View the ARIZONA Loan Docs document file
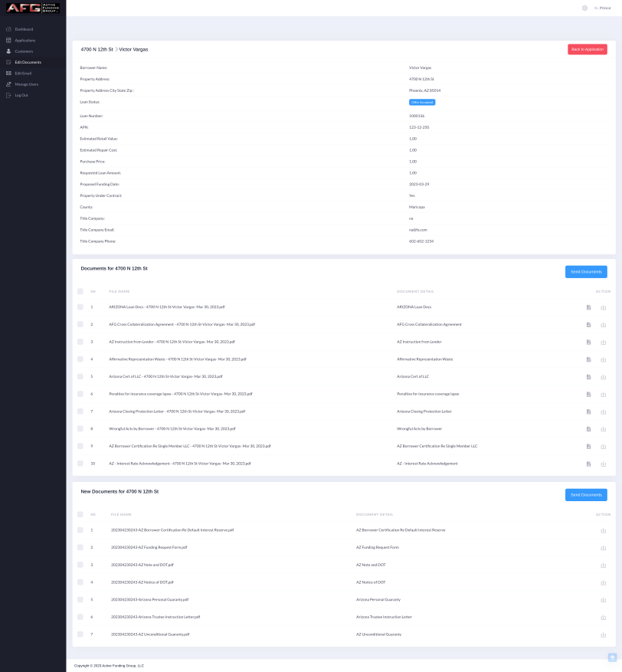This screenshot has height=672, width=622. [x=588, y=307]
